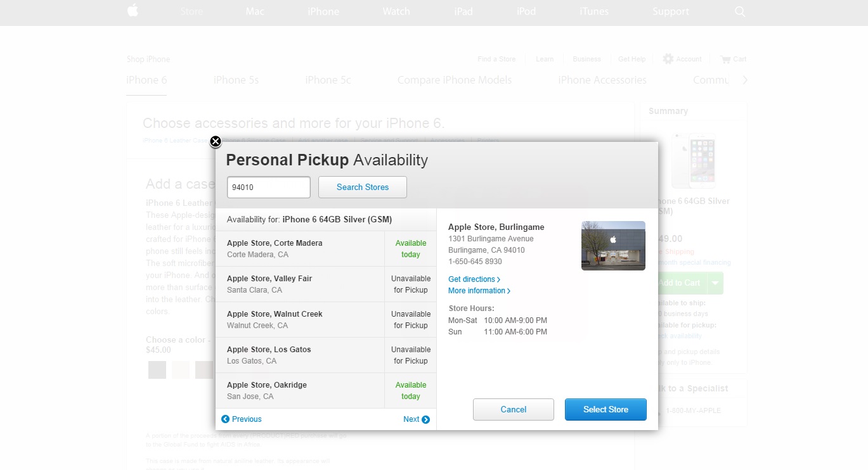Switch to the iPhone 5s tab

pyautogui.click(x=236, y=80)
